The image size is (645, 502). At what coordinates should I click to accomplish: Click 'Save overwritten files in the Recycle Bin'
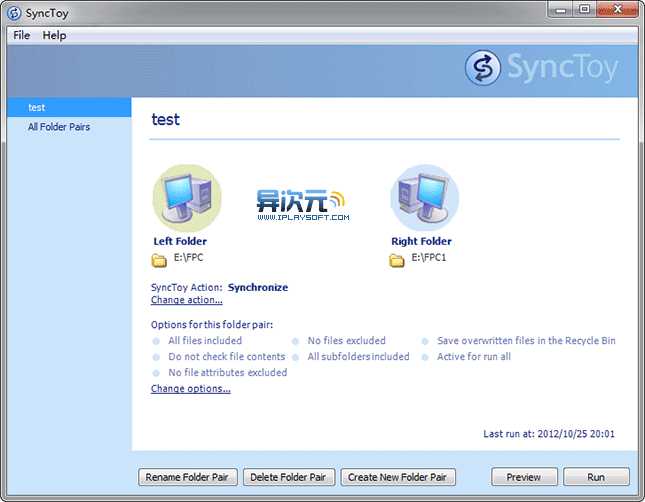[526, 341]
